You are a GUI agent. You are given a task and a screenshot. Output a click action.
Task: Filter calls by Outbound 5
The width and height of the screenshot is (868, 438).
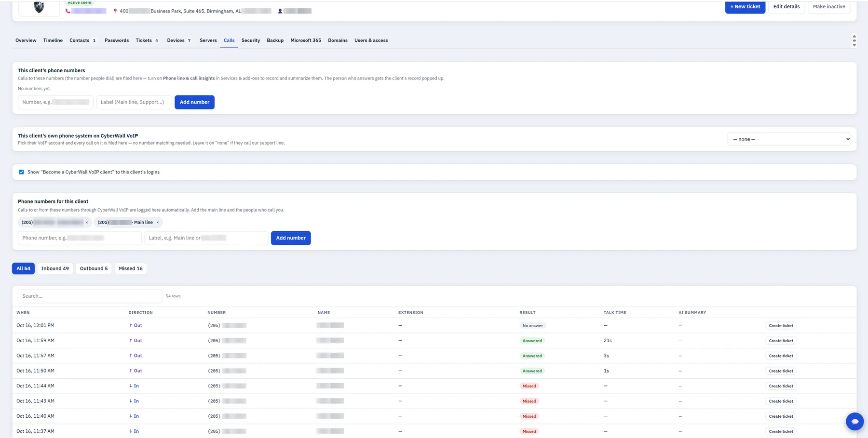(94, 269)
